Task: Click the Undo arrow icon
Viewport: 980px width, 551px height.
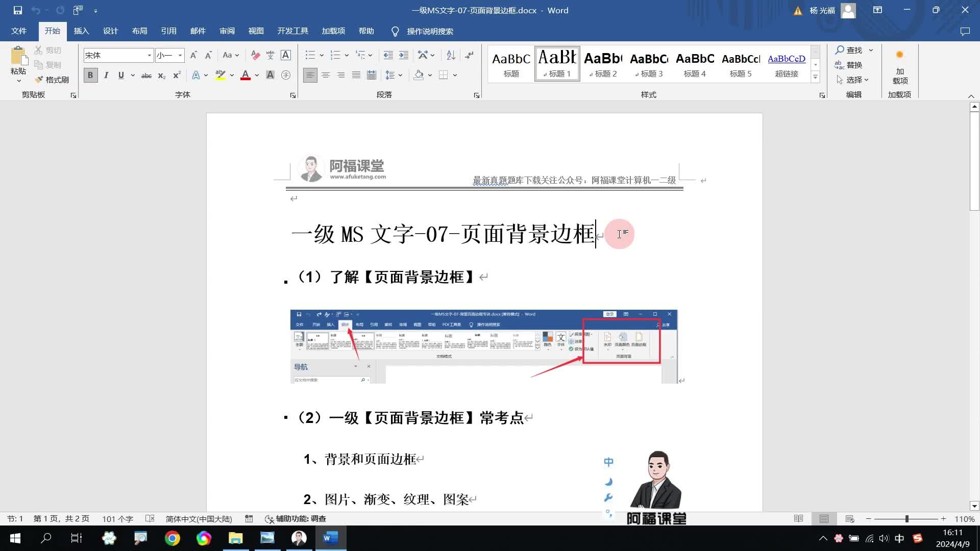Action: [x=36, y=10]
